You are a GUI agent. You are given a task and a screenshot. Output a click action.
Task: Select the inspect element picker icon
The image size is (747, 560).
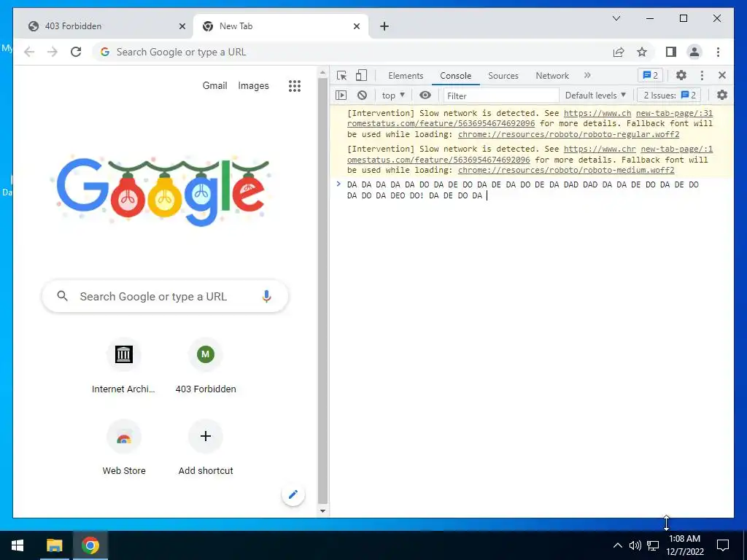tap(341, 75)
